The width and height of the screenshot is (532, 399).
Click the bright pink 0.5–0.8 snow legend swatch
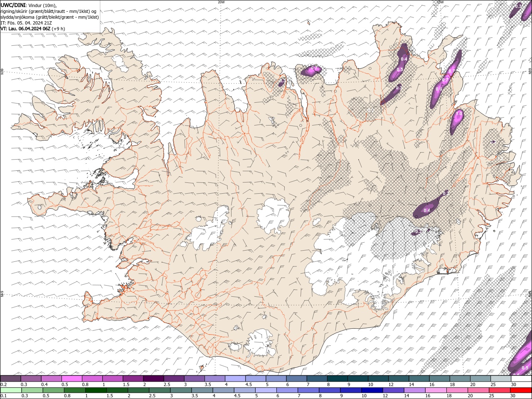click(72, 379)
